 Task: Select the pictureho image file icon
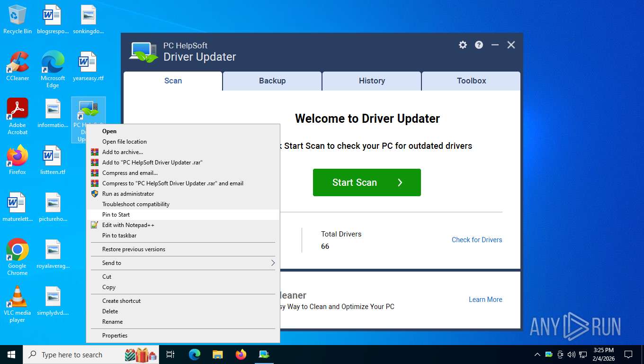[53, 207]
